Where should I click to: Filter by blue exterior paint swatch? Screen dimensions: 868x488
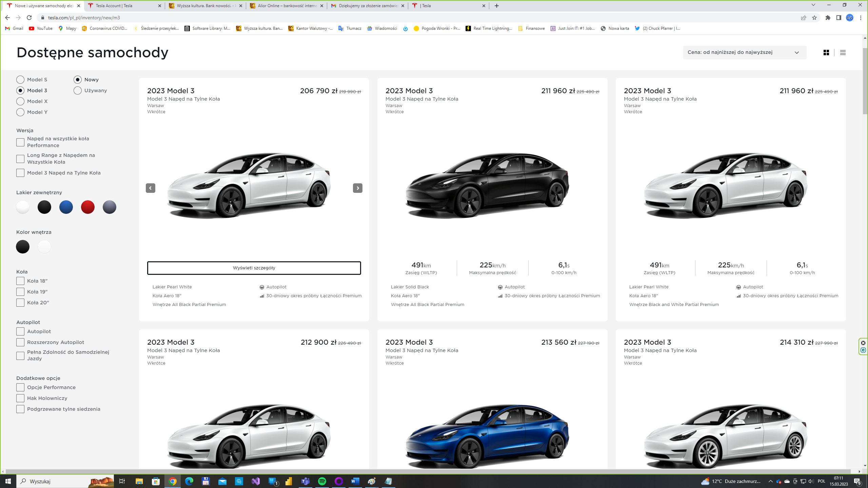[x=66, y=207]
